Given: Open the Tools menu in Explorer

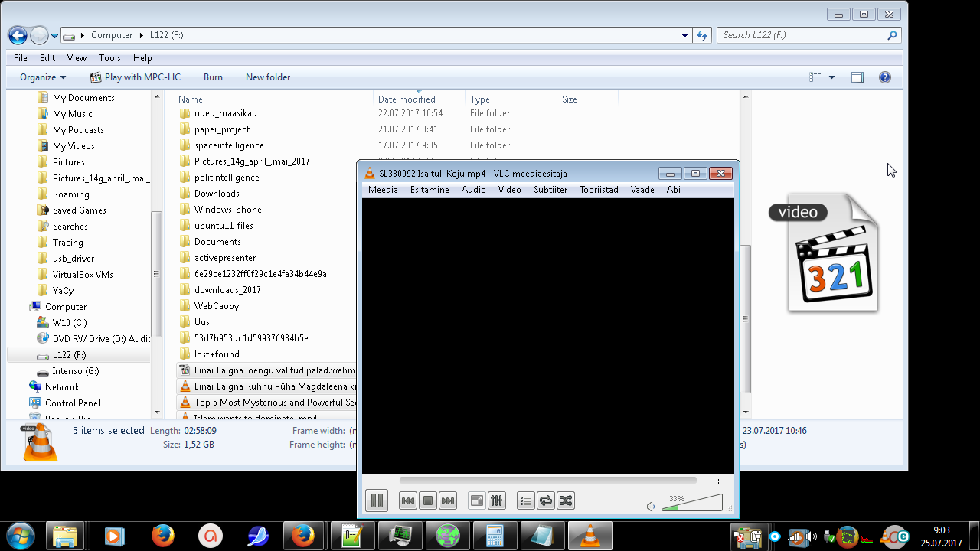Looking at the screenshot, I should point(109,58).
